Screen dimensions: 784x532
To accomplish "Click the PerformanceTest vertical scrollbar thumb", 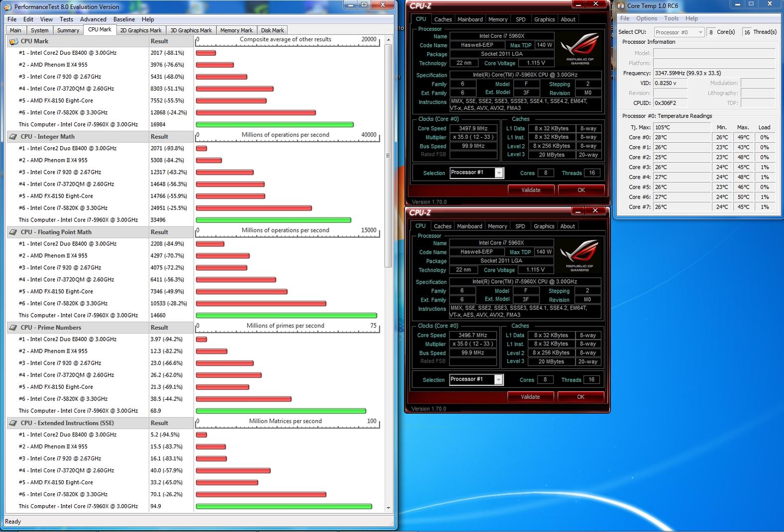I will [388, 155].
